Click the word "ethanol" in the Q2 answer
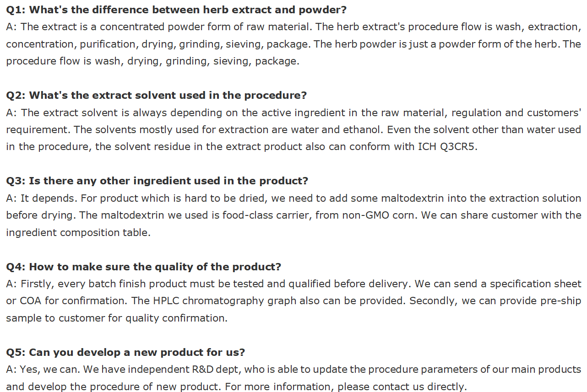Screen dimensions: 587x392 [362, 130]
